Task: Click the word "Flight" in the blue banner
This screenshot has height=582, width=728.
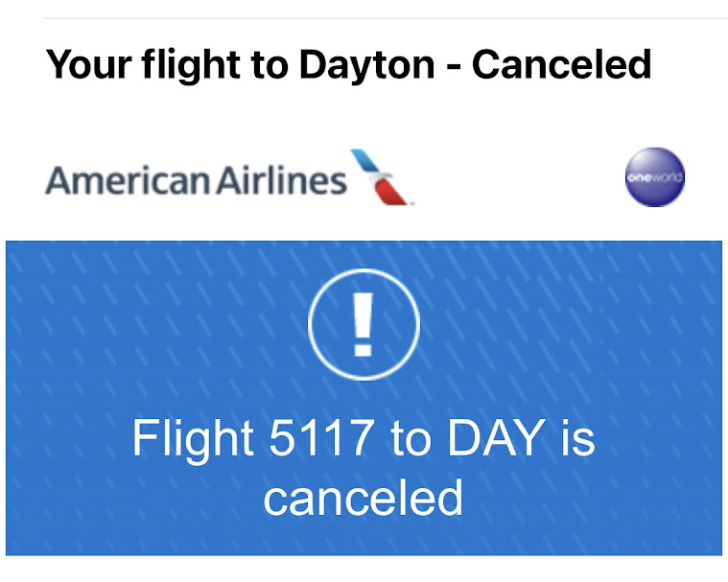Action: 193,440
